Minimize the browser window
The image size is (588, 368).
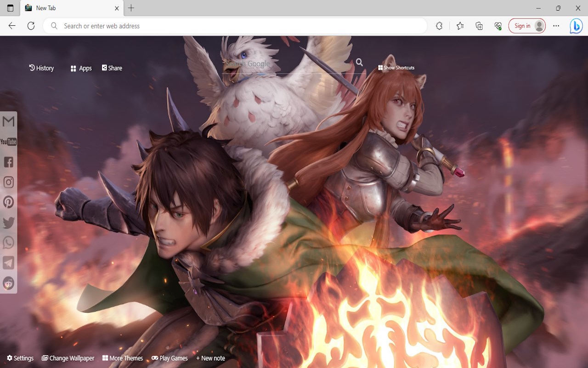[538, 8]
